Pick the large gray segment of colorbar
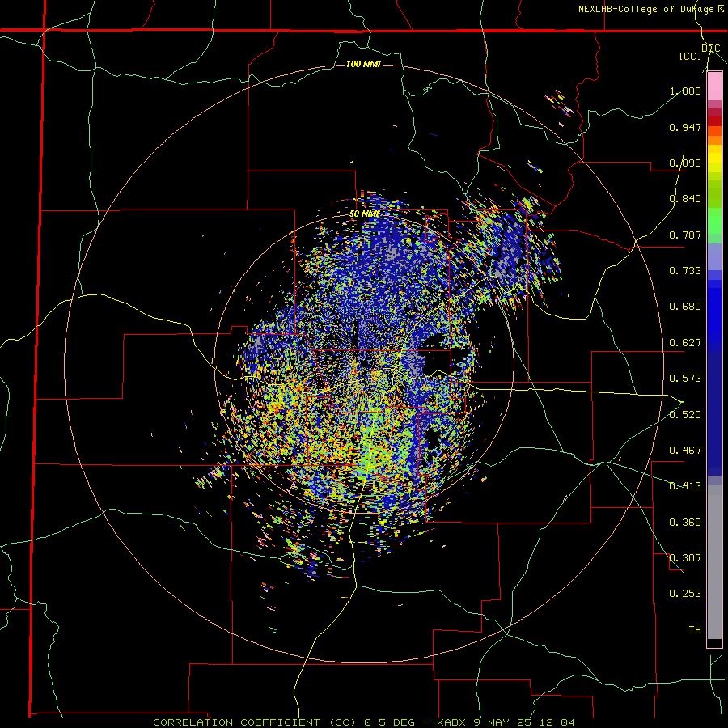 (x=714, y=562)
